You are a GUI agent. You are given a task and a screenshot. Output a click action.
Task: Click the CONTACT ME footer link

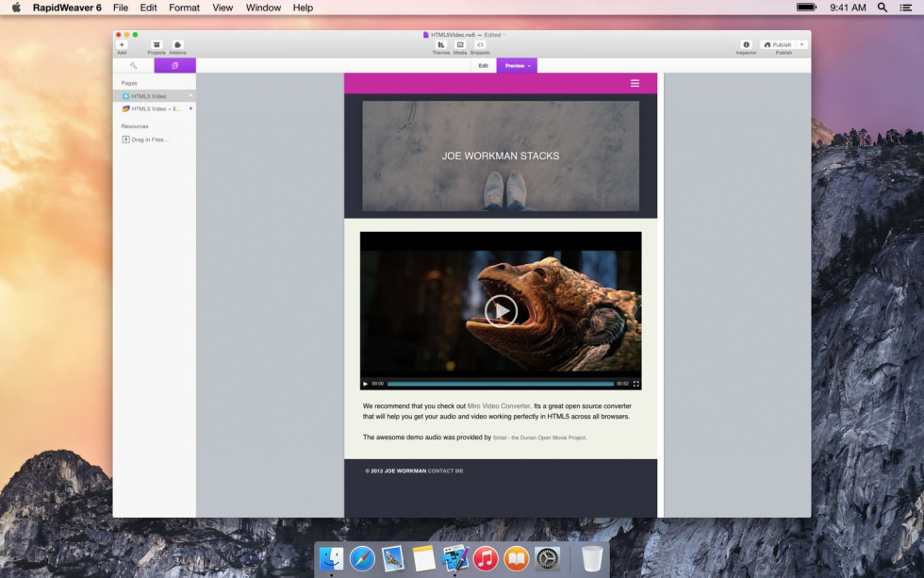(445, 471)
